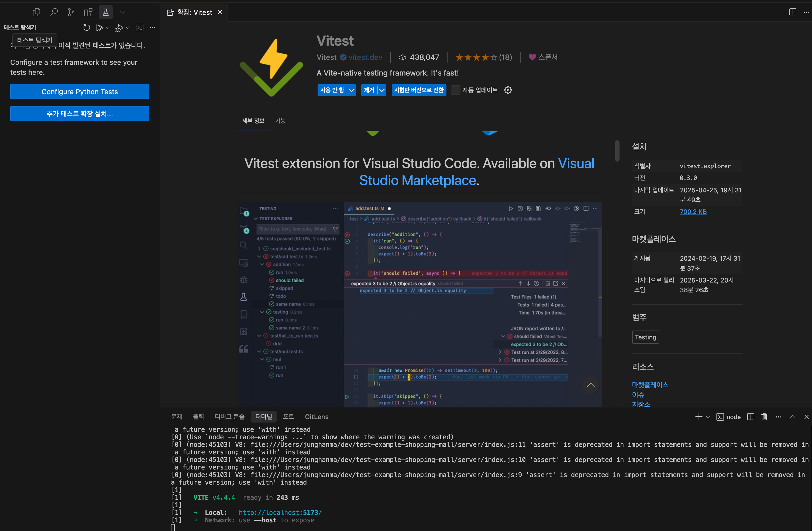Click the 스폰서 sponsor heart link

tap(543, 57)
